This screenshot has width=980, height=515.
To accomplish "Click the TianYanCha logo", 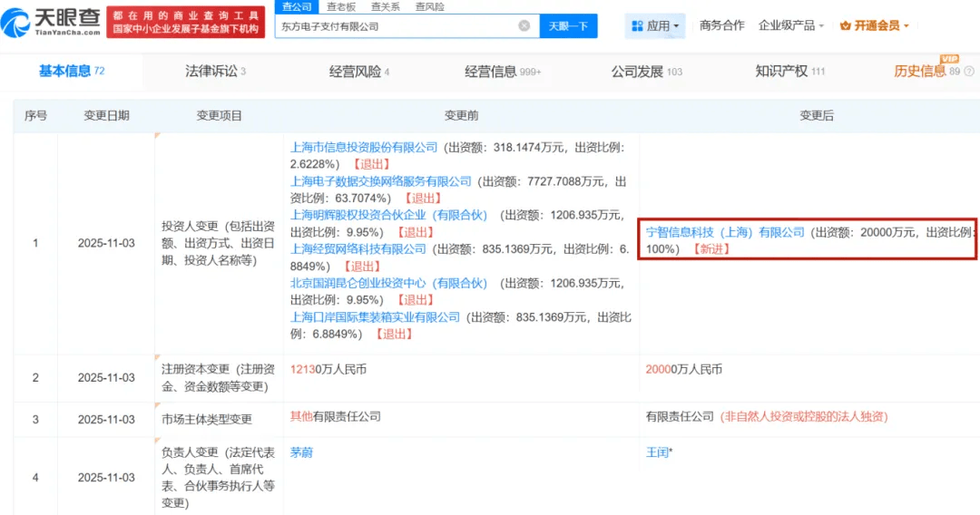I will pos(54,22).
